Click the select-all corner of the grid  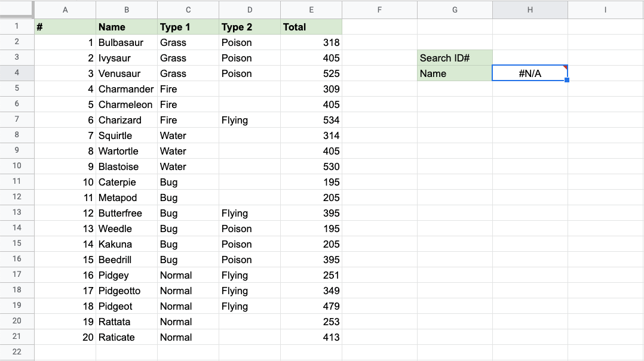coord(17,10)
